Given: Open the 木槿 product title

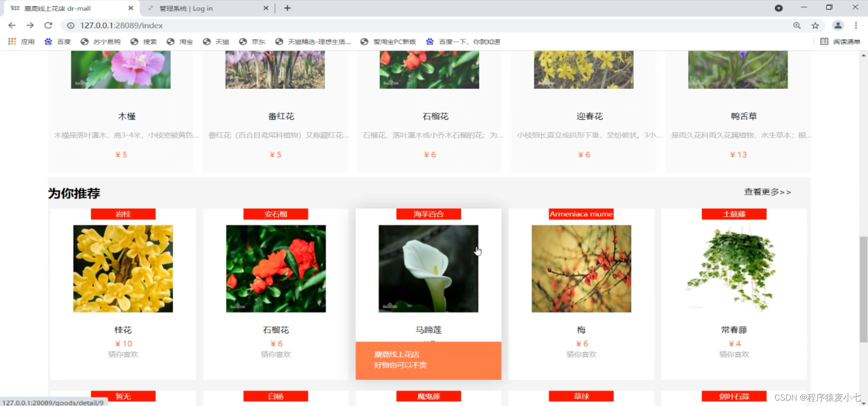Looking at the screenshot, I should click(x=127, y=116).
